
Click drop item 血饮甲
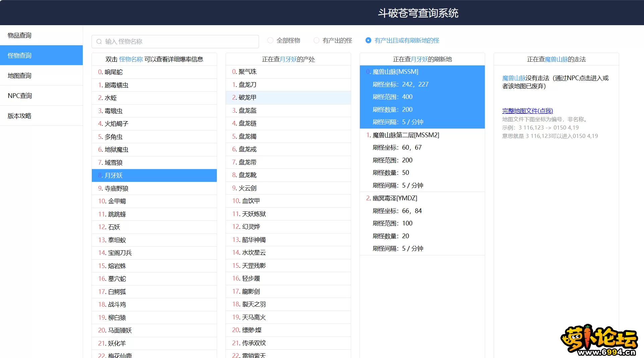tap(288, 201)
